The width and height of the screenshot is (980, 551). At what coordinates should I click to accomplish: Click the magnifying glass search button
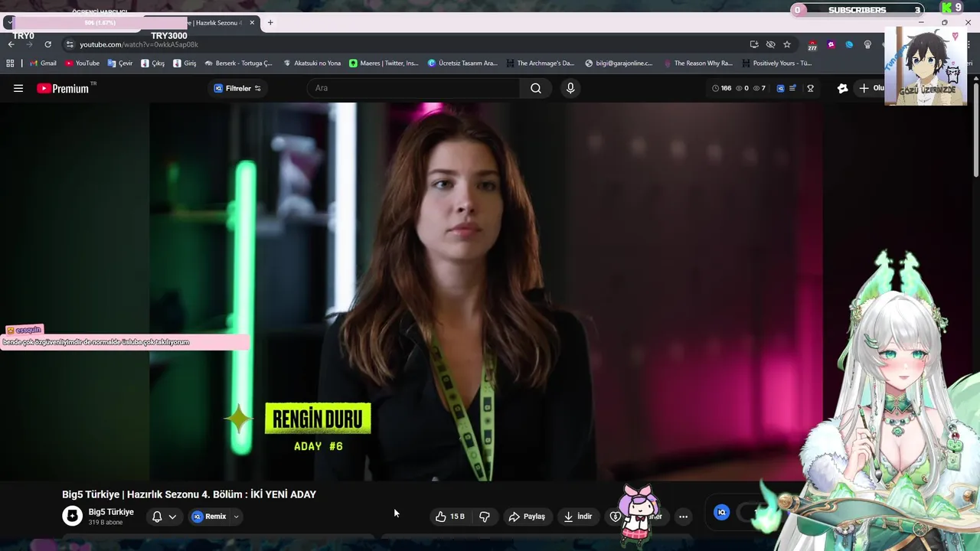pyautogui.click(x=536, y=88)
